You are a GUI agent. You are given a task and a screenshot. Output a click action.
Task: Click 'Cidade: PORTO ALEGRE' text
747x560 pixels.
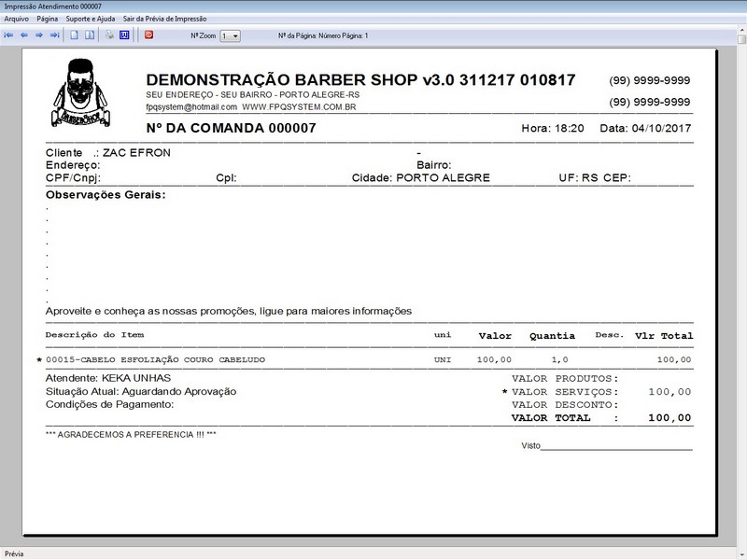click(x=421, y=178)
